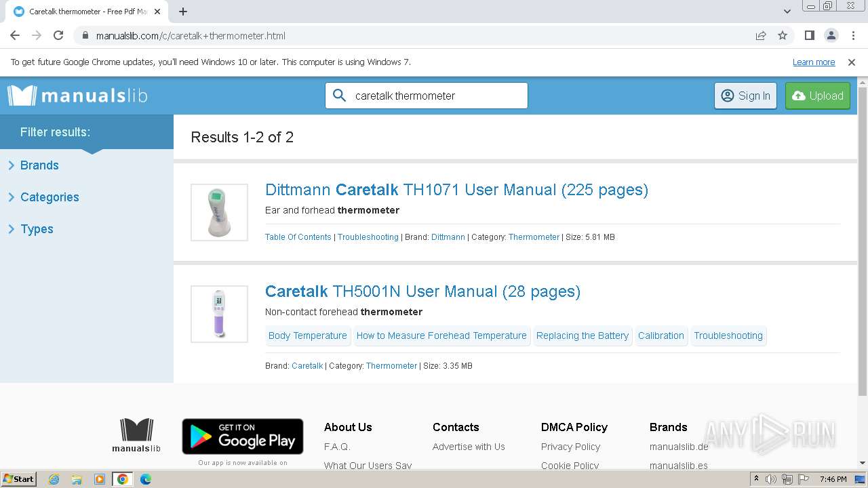Click the action center flag icon
The width and height of the screenshot is (868, 488).
click(802, 479)
